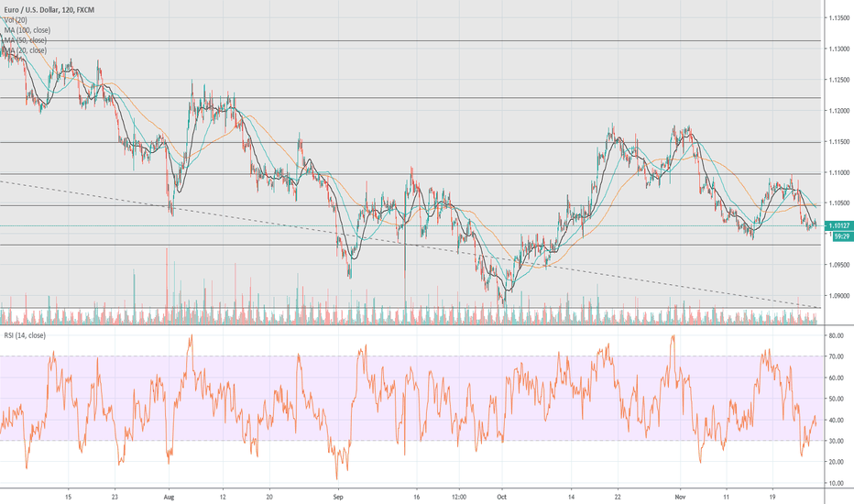Click the 50.00 label on the RSI scale

[837, 400]
